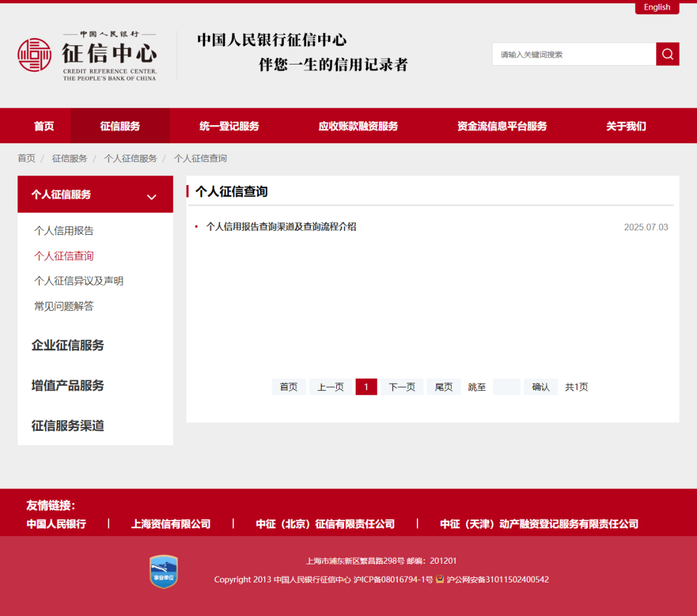
Task: Switch site language with the English button
Action: click(x=656, y=7)
